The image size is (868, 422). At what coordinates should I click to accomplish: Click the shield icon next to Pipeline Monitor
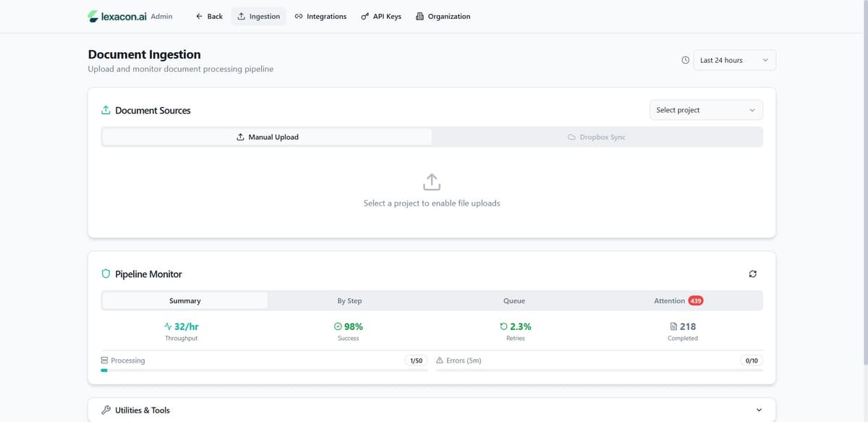[x=106, y=274]
